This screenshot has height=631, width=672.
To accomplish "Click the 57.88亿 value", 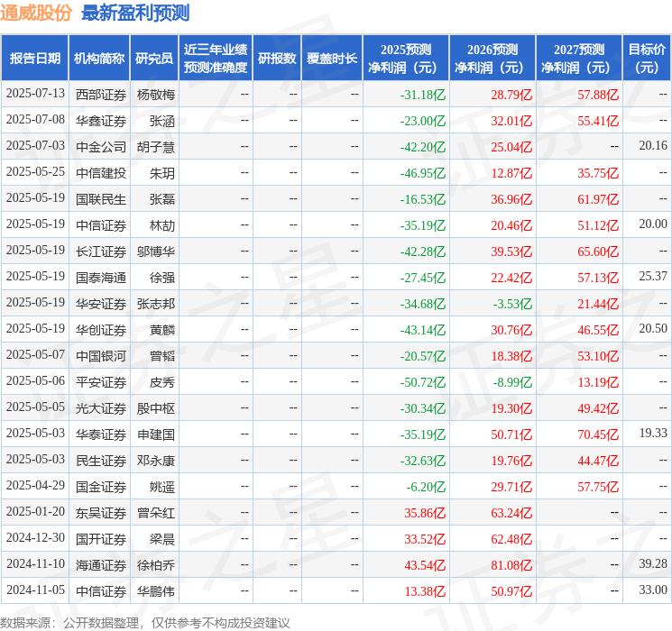I will [x=598, y=95].
